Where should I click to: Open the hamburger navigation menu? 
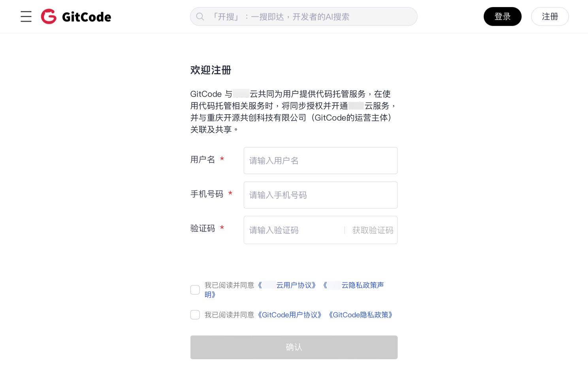(x=26, y=17)
